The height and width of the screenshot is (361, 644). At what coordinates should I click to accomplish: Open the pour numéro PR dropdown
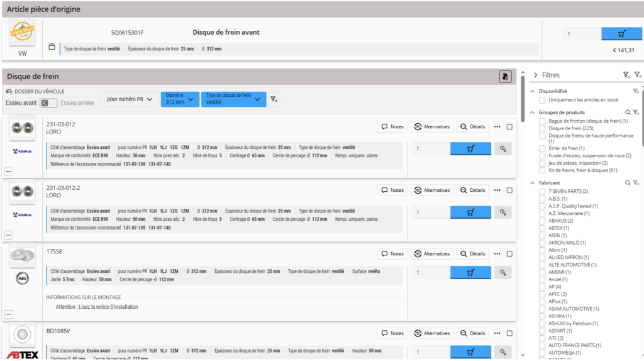point(130,99)
